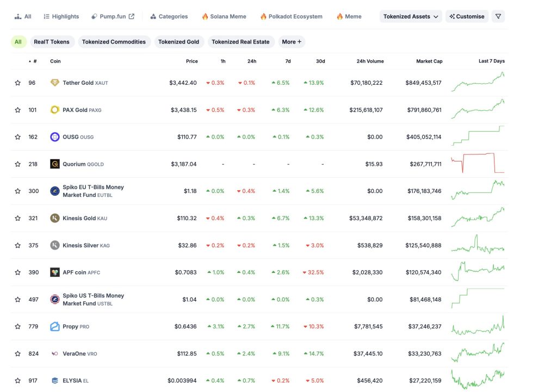Open Quorium red 7-day sparkline chart
The height and width of the screenshot is (392, 557).
tap(478, 163)
